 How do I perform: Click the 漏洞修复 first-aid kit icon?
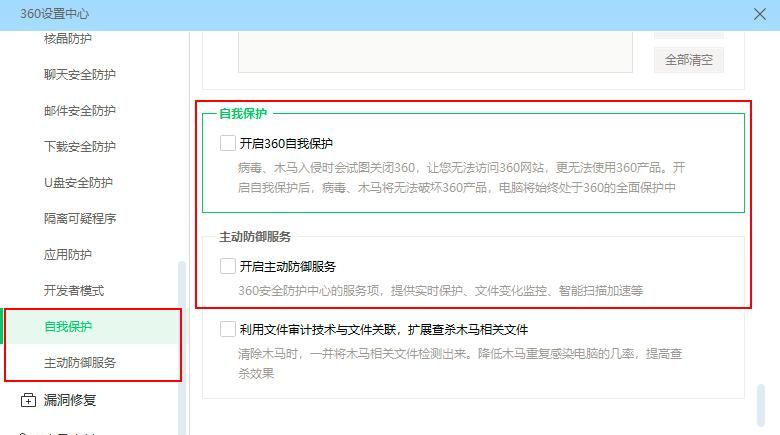click(x=28, y=400)
